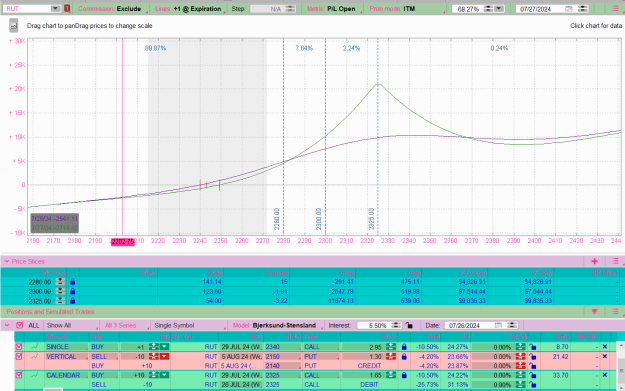Open the RUT symbol dropdown

(55, 8)
